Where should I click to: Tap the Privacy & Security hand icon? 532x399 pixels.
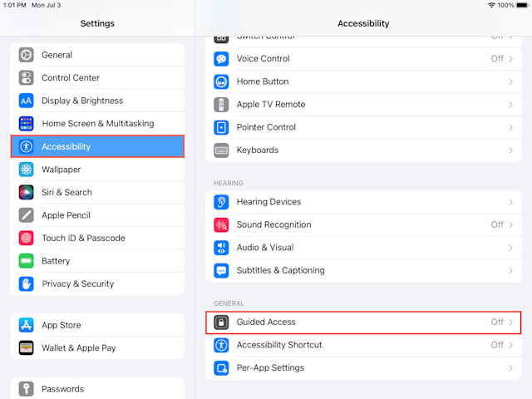[26, 284]
